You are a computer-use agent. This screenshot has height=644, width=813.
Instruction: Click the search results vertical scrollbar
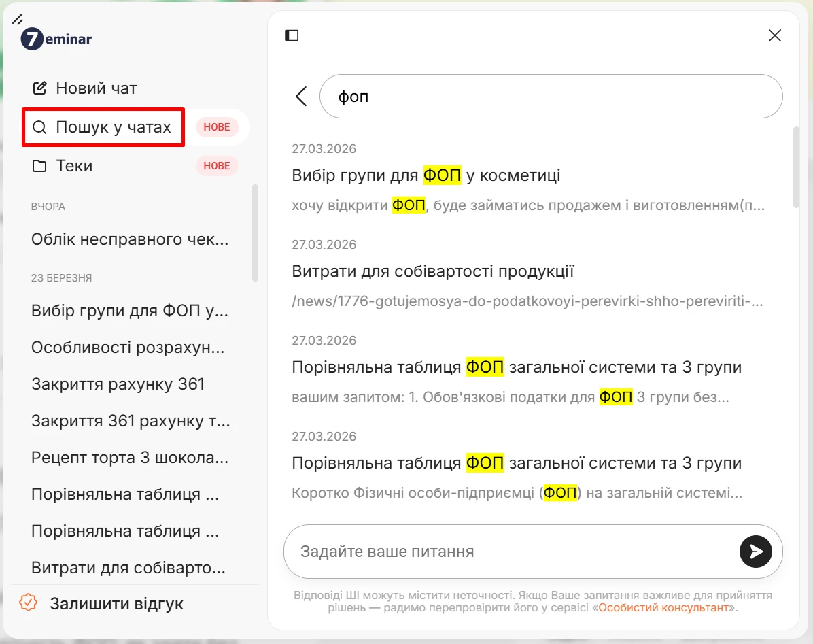(796, 167)
